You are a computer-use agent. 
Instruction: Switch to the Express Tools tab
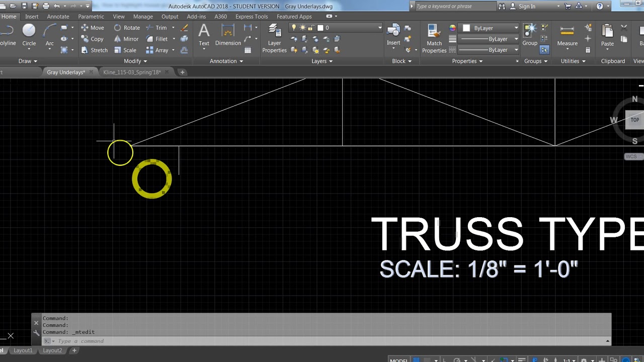[x=252, y=17]
